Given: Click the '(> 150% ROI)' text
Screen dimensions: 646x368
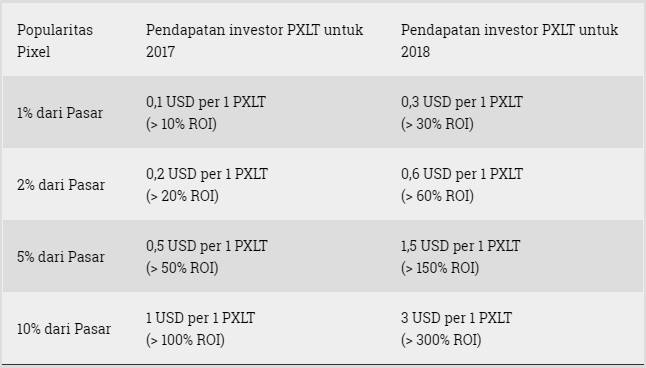Looking at the screenshot, I should [440, 267].
